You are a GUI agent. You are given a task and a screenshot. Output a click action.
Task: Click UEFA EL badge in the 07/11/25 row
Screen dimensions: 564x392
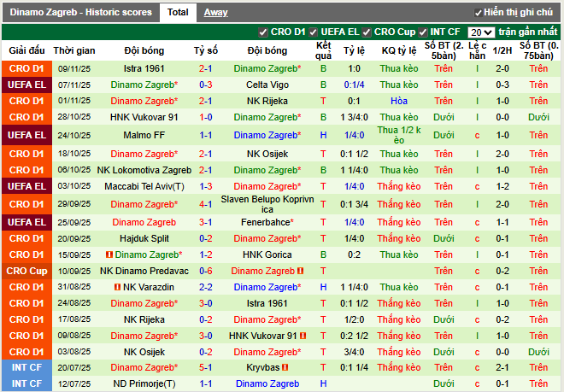[26, 85]
